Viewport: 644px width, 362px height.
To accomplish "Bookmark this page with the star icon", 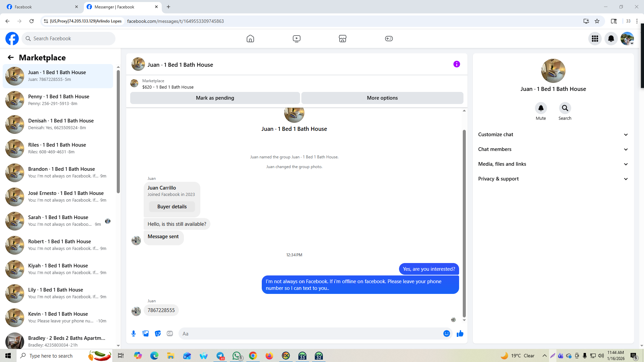I will (597, 21).
